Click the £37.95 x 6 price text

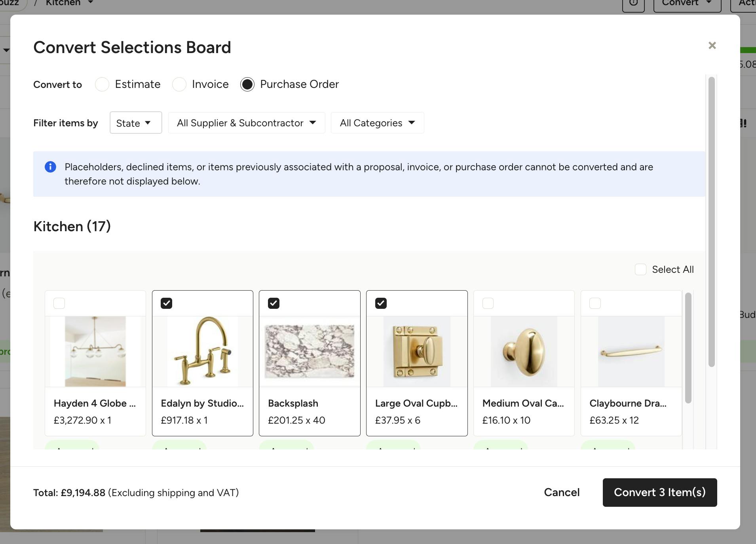[x=398, y=420]
